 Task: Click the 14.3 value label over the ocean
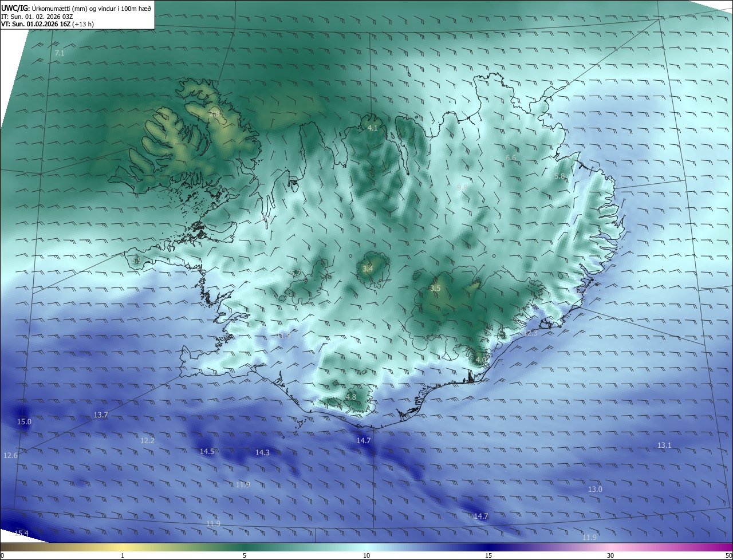[262, 453]
